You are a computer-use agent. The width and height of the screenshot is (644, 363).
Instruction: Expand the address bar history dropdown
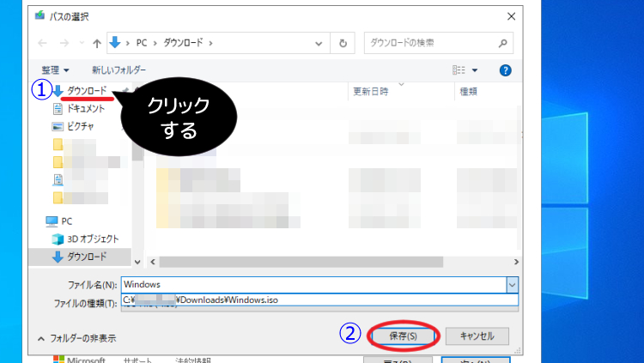[319, 42]
